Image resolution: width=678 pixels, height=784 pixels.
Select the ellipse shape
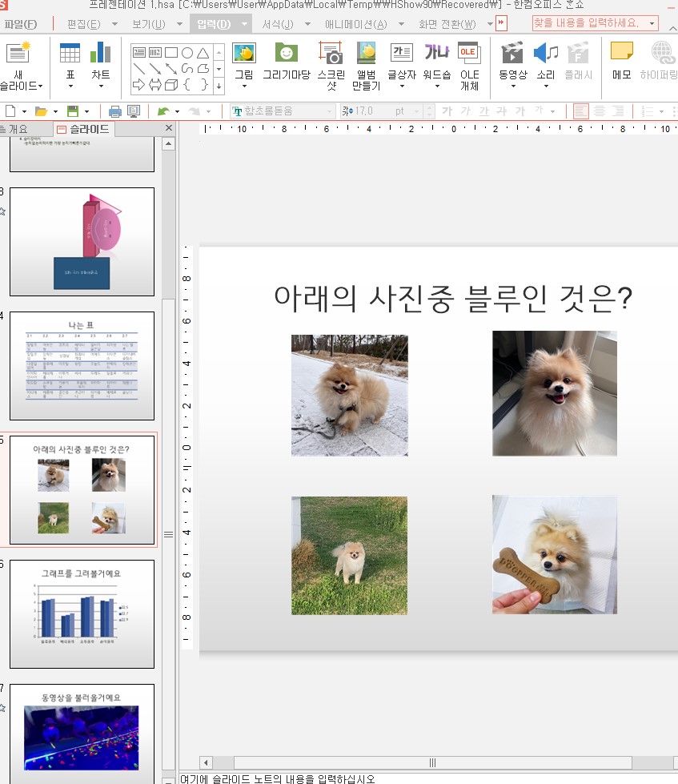click(187, 53)
